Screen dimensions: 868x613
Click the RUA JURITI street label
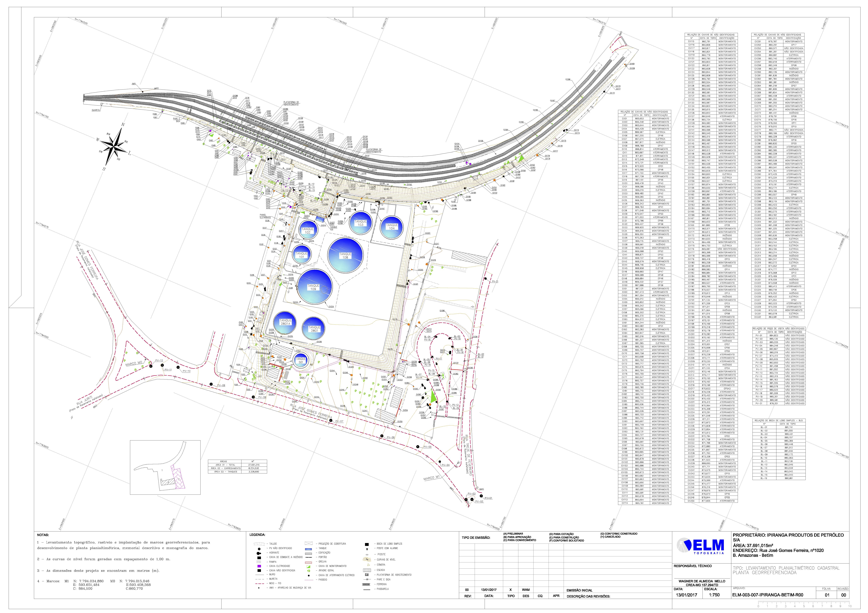click(x=85, y=401)
